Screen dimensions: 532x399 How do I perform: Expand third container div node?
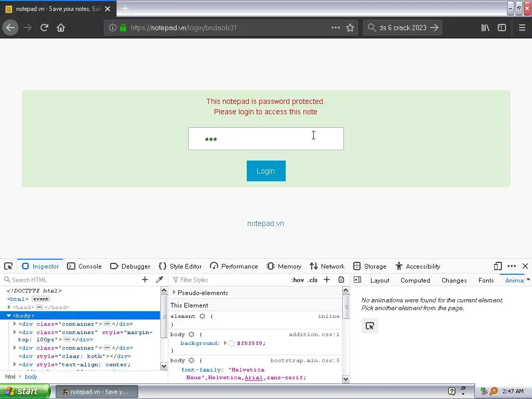pyautogui.click(x=15, y=348)
